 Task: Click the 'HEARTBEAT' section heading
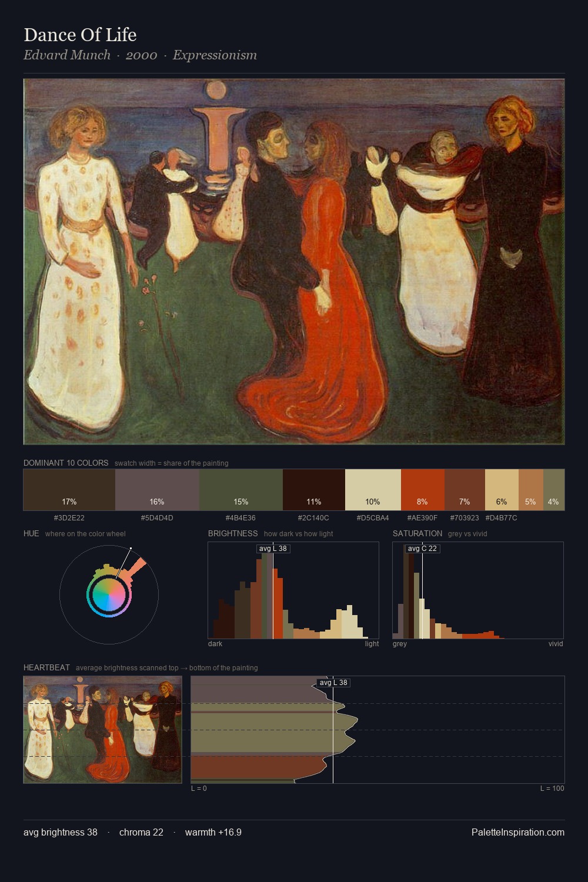pyautogui.click(x=46, y=668)
